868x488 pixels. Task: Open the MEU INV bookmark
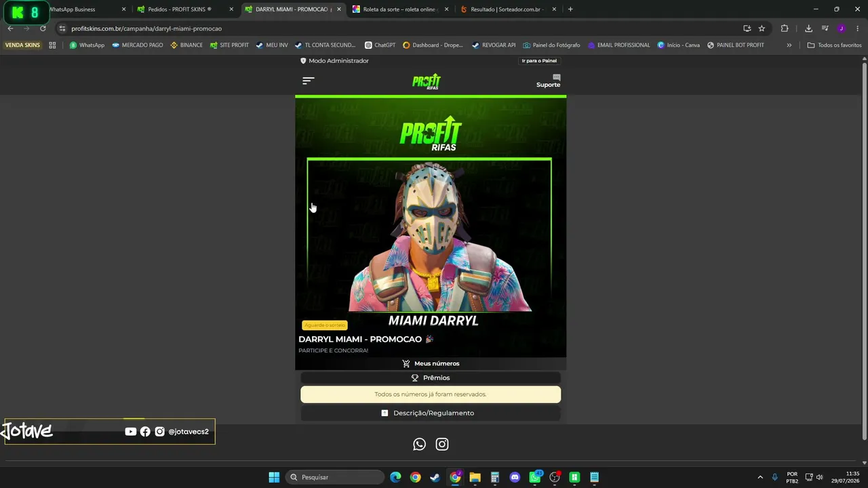pyautogui.click(x=272, y=45)
